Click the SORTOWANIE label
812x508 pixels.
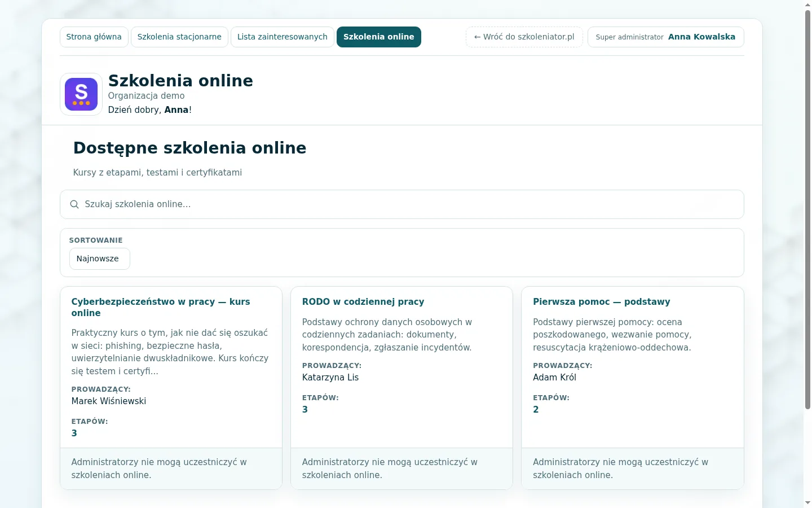point(96,240)
